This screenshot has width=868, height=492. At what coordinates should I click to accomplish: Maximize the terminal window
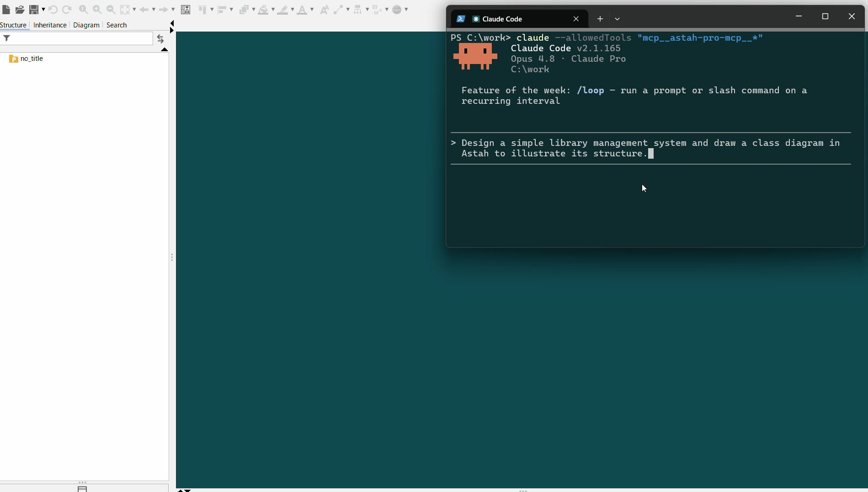click(825, 16)
